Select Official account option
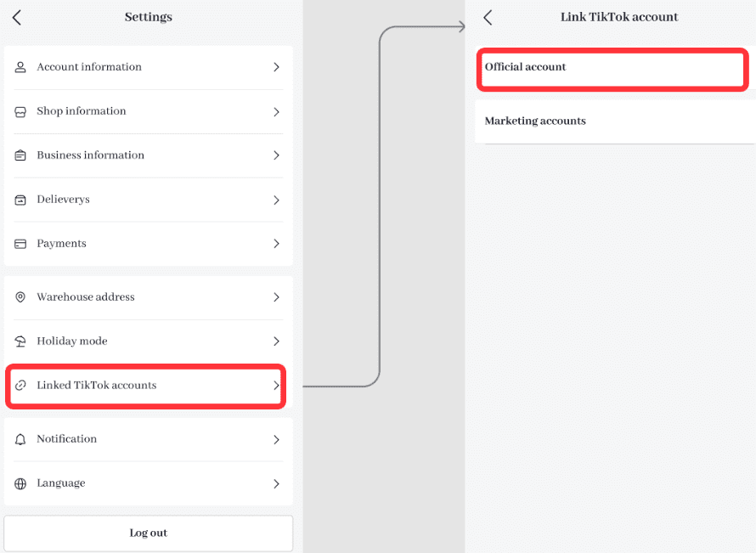This screenshot has width=756, height=553. tap(612, 69)
